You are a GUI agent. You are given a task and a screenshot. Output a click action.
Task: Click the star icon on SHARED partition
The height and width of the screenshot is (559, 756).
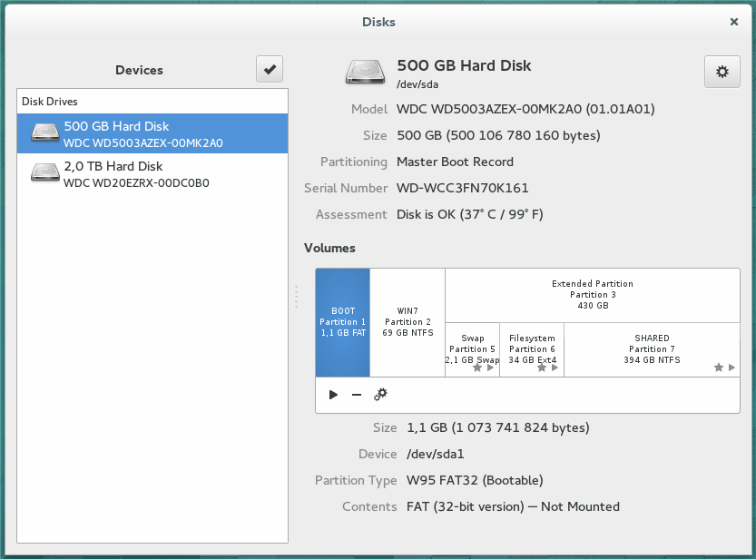(719, 368)
